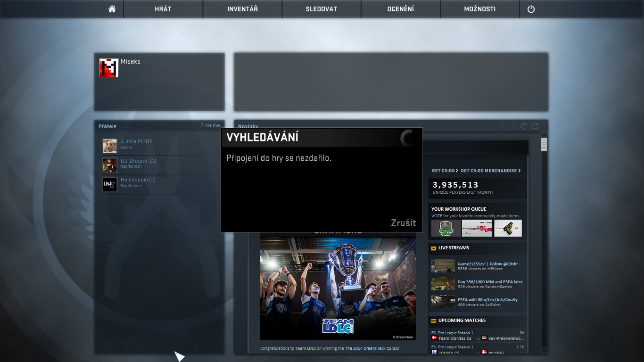
Task: Click the news back arrow
Action: tap(504, 126)
